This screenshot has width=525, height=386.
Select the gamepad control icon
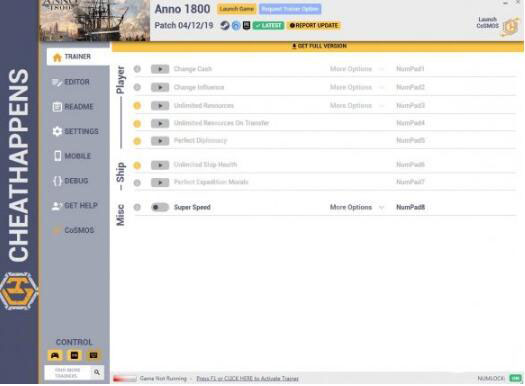coord(55,355)
